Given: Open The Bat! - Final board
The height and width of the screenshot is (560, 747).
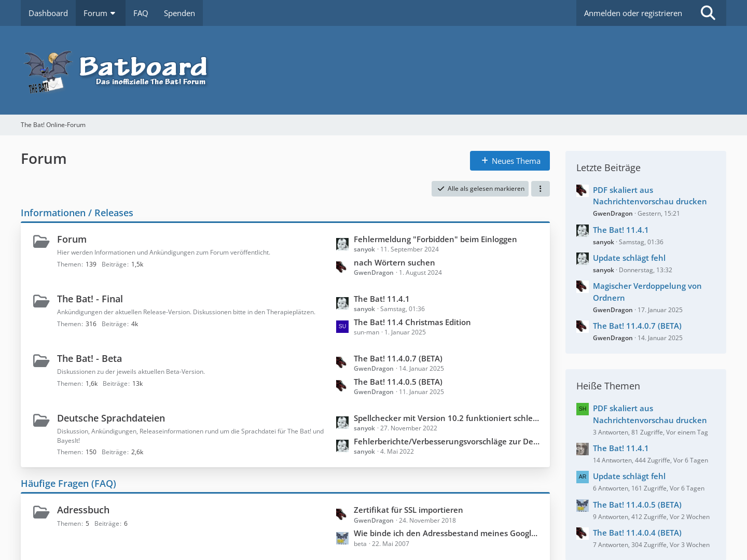Looking at the screenshot, I should [x=90, y=299].
